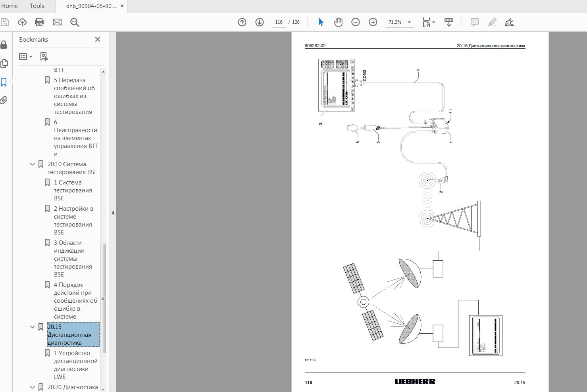Collapse the navigation pane with left arrow
587x392 pixels.
tap(113, 213)
